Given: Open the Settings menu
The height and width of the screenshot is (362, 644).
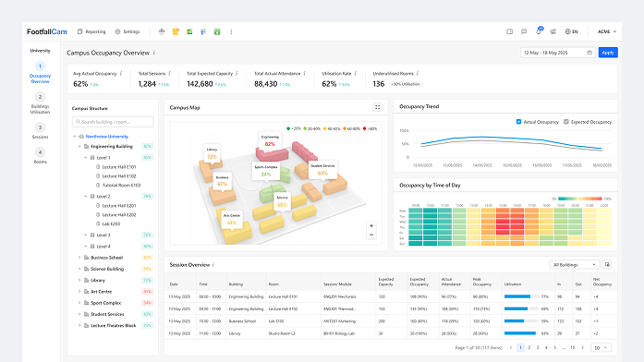Looking at the screenshot, I should pos(128,31).
